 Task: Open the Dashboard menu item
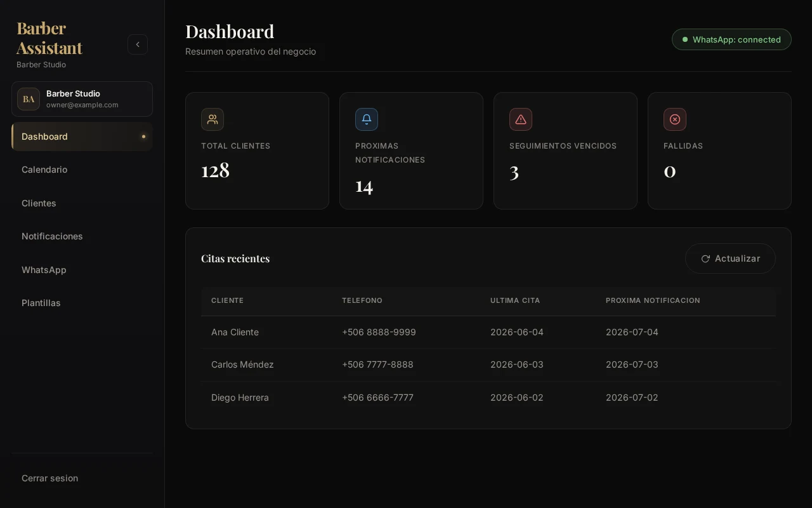click(82, 137)
